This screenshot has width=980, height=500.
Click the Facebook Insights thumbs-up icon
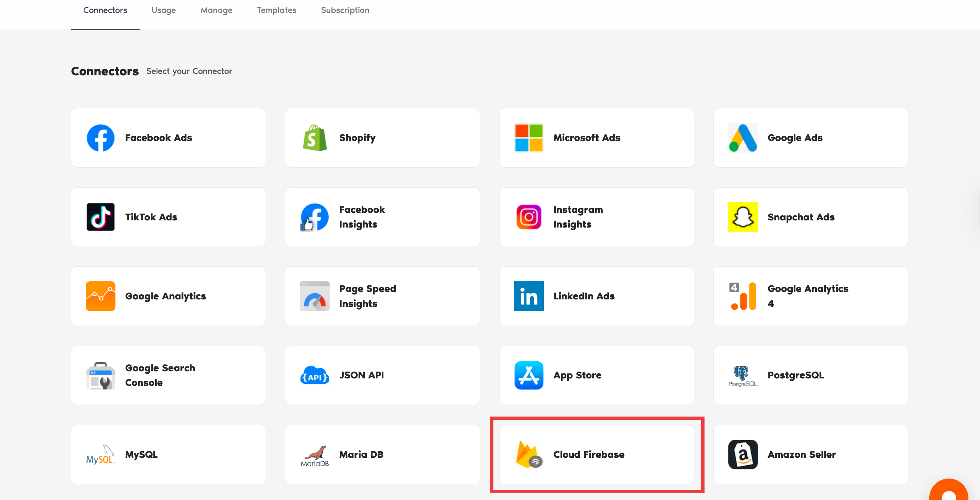click(x=315, y=217)
